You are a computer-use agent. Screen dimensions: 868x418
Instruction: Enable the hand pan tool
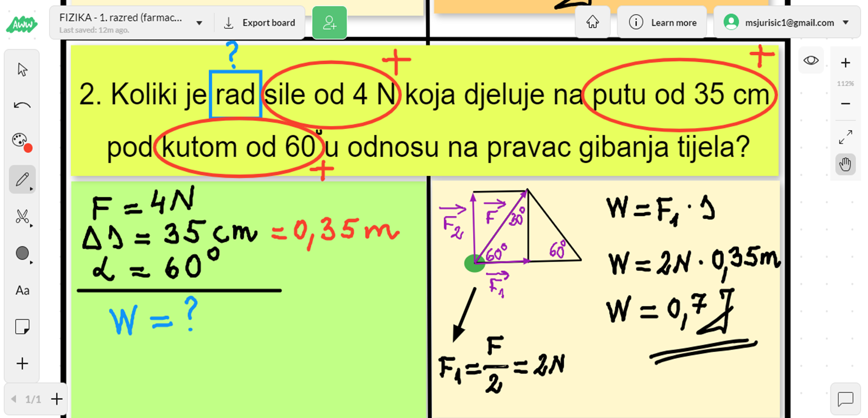pos(845,165)
